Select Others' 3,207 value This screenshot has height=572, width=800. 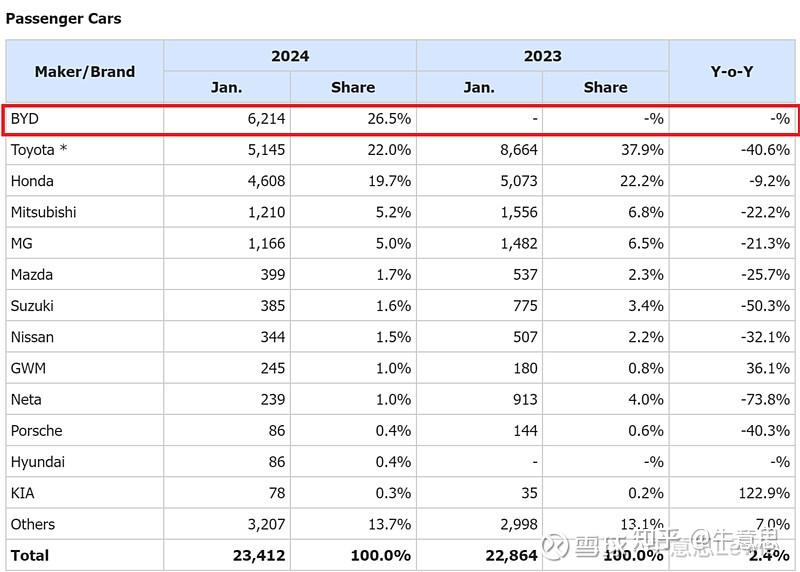click(227, 524)
